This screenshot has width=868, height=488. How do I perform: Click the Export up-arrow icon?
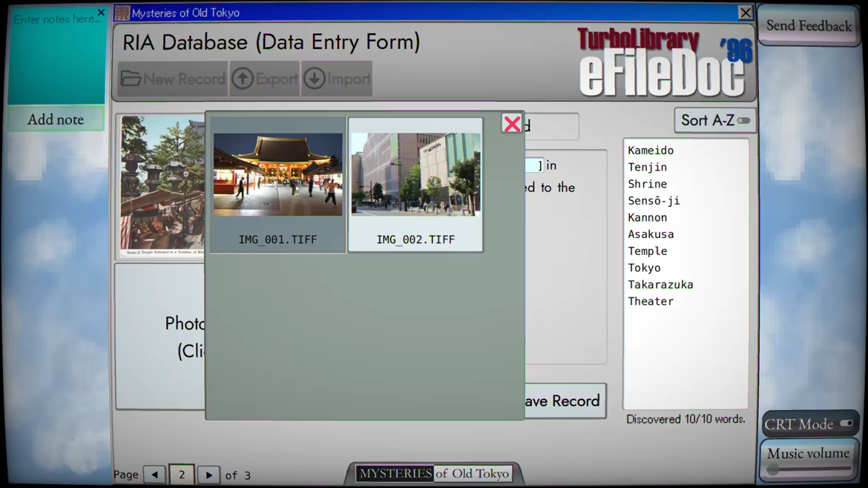[243, 79]
